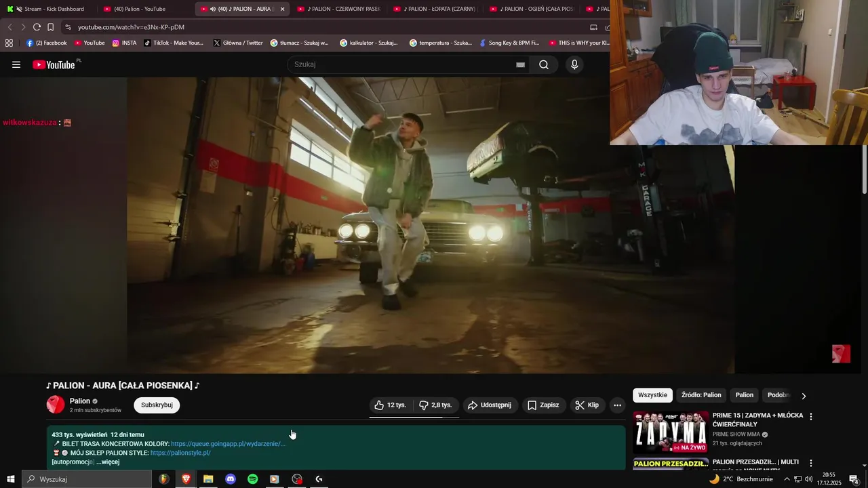Open the notification center icon
Image resolution: width=868 pixels, height=488 pixels.
[x=854, y=479]
